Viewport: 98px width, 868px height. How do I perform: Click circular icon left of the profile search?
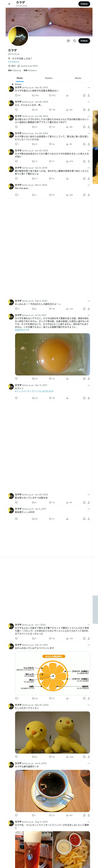click(x=68, y=41)
